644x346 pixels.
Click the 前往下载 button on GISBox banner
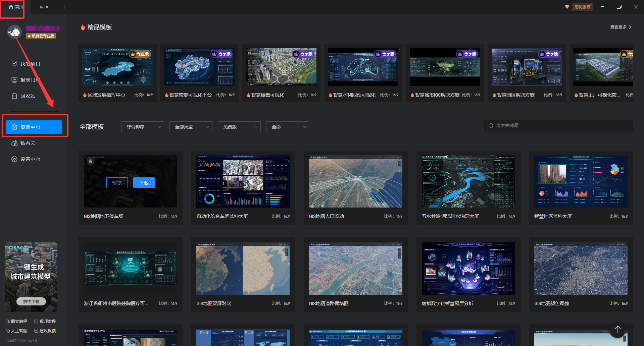click(31, 301)
